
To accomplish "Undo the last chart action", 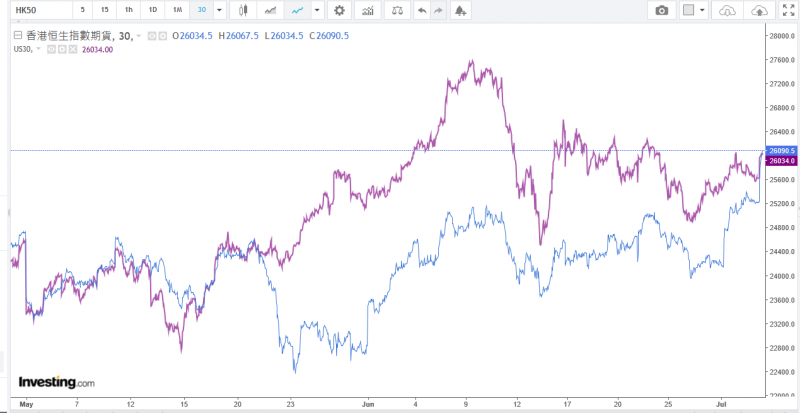I will click(x=422, y=10).
